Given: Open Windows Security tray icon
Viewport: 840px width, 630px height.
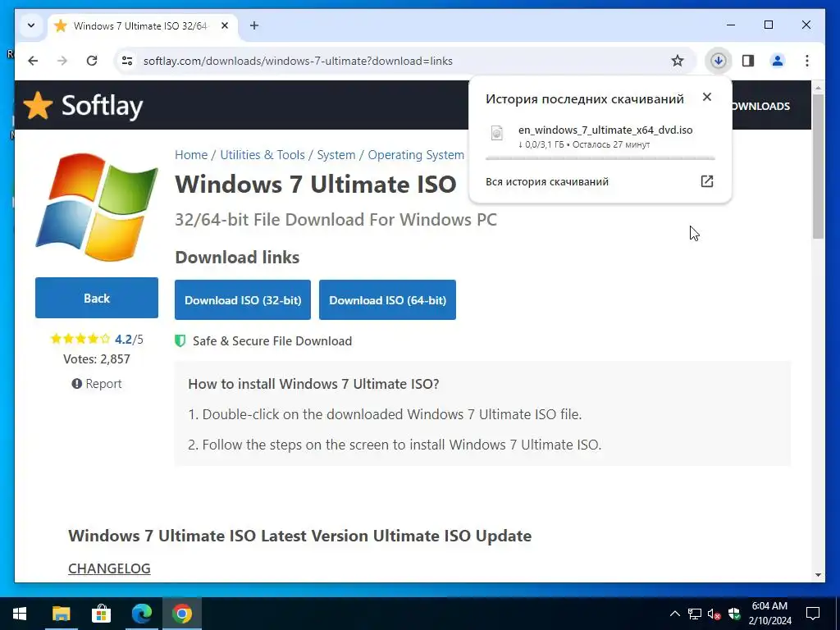Looking at the screenshot, I should coord(734,614).
